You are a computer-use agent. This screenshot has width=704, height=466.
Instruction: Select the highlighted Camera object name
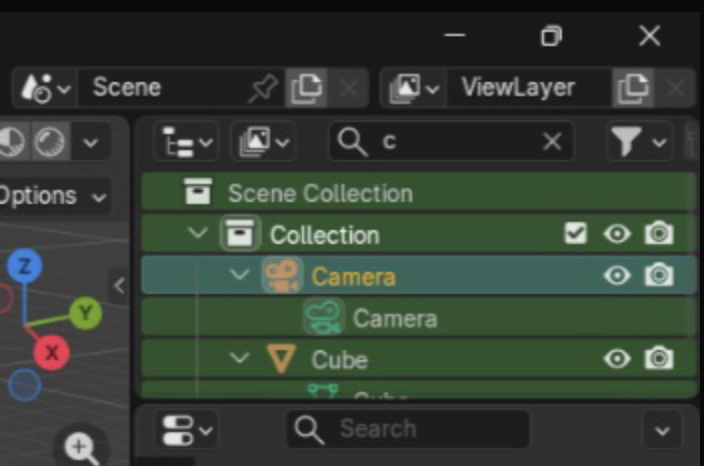click(x=354, y=277)
